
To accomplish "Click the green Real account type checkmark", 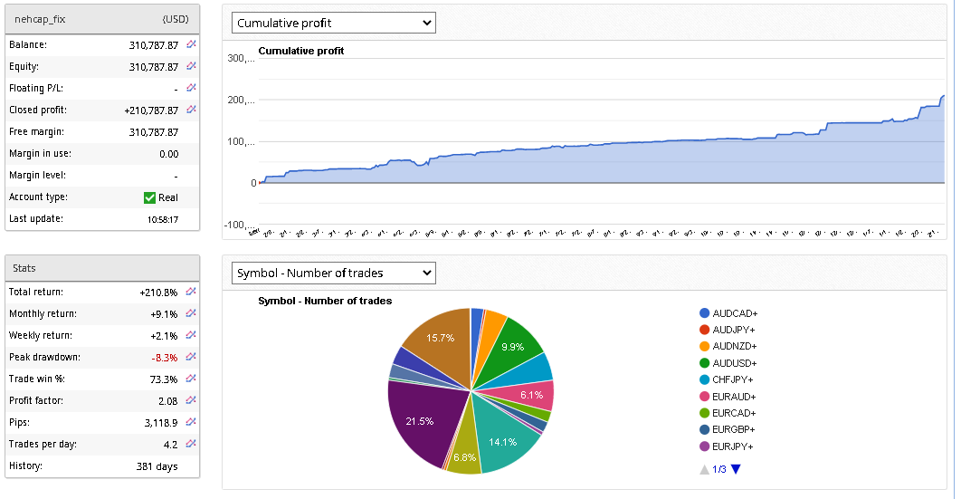I will (x=150, y=197).
